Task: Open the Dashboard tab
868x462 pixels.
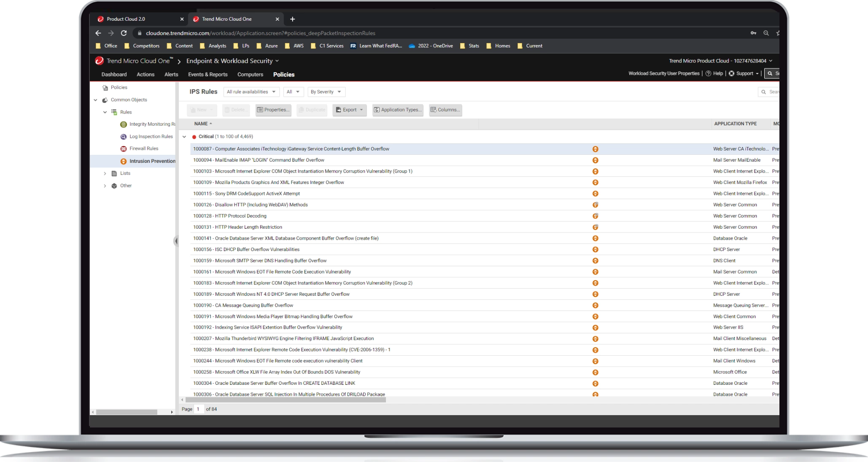Action: pos(114,74)
